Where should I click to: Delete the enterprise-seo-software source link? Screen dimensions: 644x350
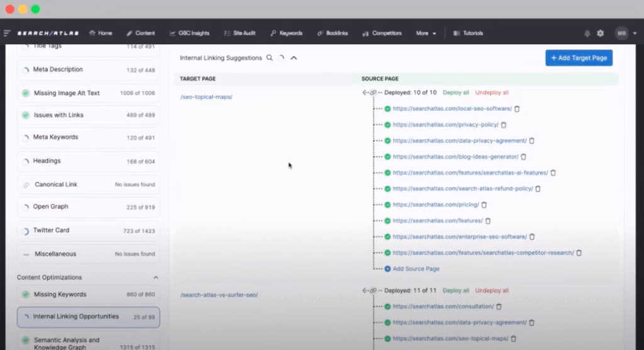tap(532, 237)
